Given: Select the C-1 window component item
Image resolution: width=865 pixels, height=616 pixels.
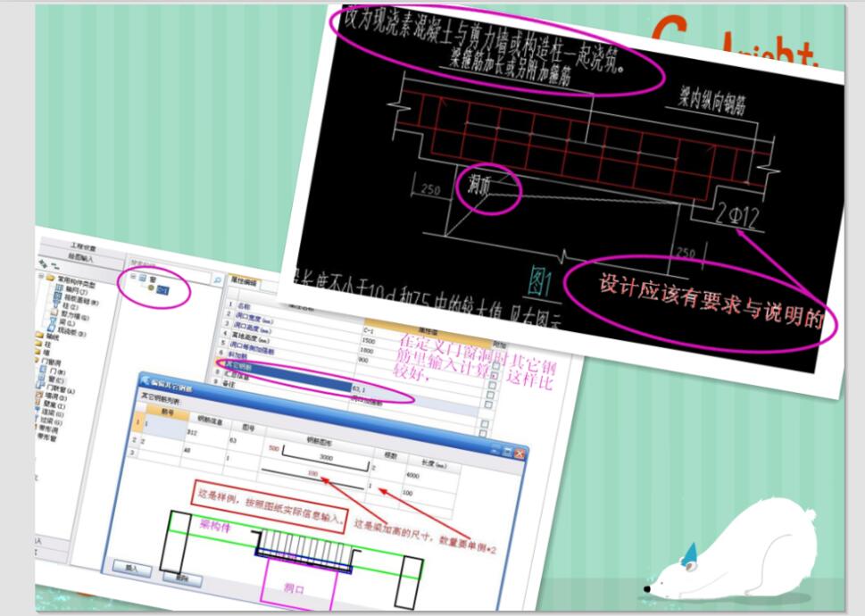Looking at the screenshot, I should 162,289.
